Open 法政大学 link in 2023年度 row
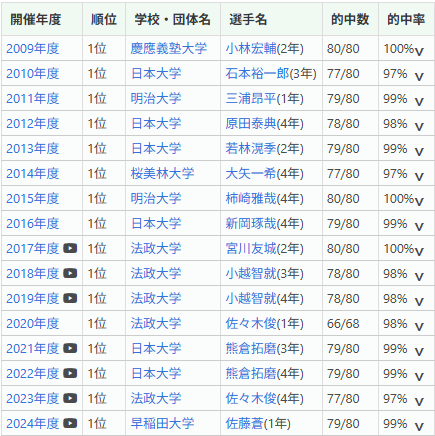The height and width of the screenshot is (436, 435). point(156,399)
